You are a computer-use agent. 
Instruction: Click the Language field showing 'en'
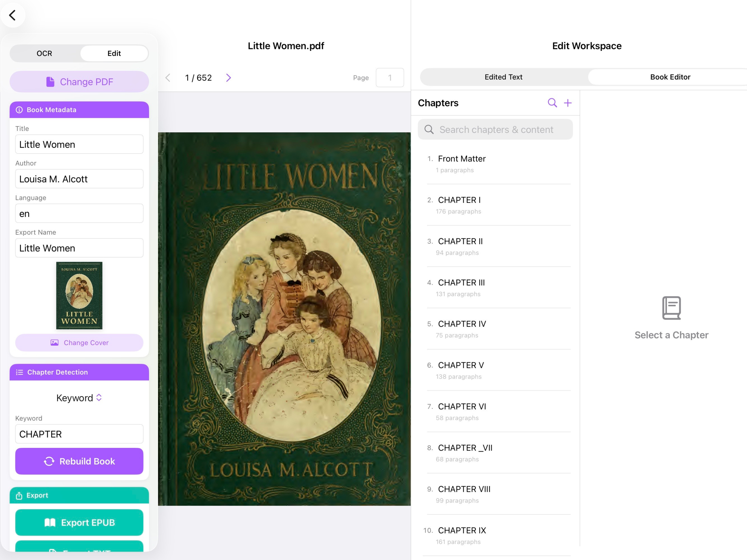[79, 214]
